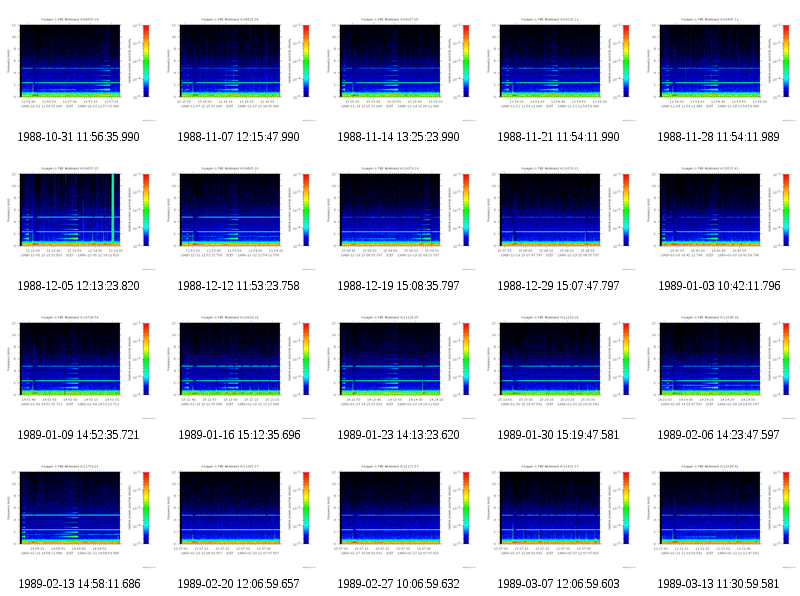Click caption 1989-03-13 11:30:59.581
The height and width of the screenshot is (596, 800).
point(718,584)
